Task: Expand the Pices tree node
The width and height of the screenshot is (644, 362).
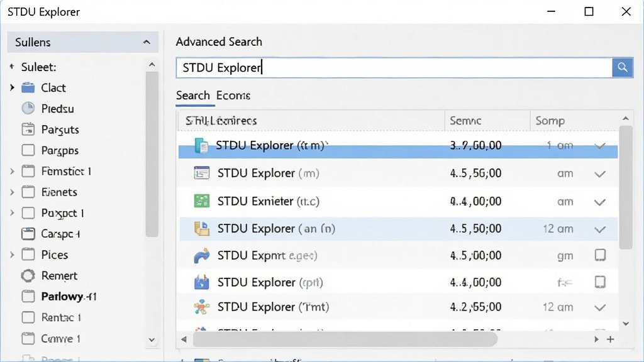Action: (12, 255)
